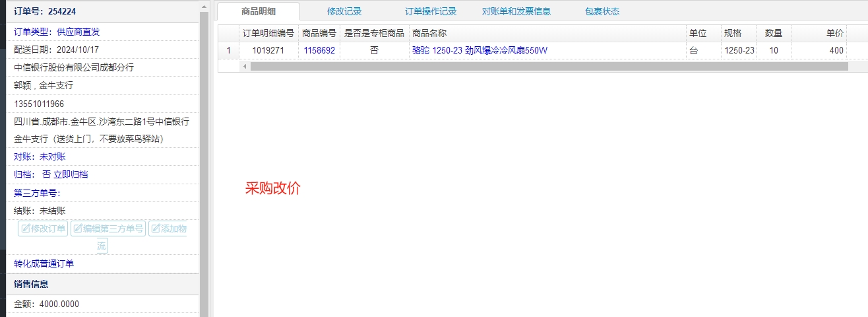The image size is (868, 317).
Task: Switch to the 修改记录 tab
Action: click(344, 11)
